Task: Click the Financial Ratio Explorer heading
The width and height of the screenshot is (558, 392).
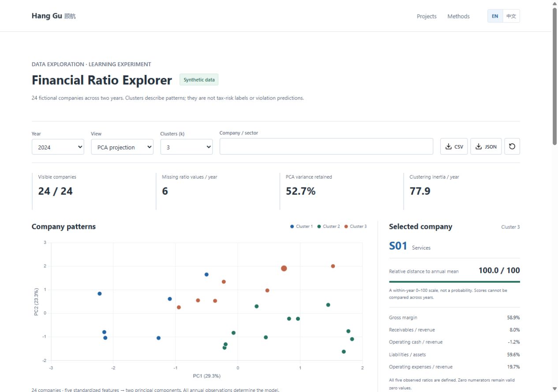Action: (102, 80)
